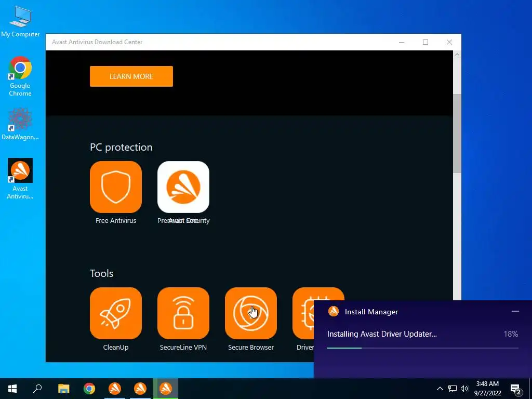Show hidden system tray icons

coord(440,389)
